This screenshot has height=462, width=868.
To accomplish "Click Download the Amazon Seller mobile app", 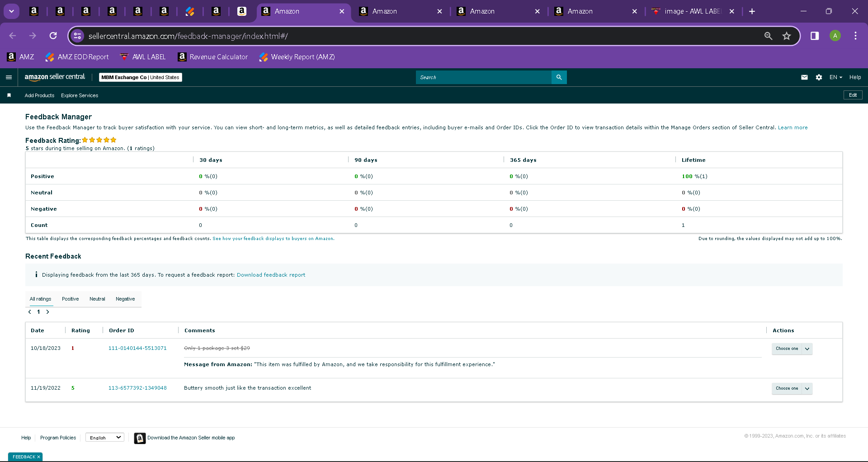I will click(x=184, y=438).
